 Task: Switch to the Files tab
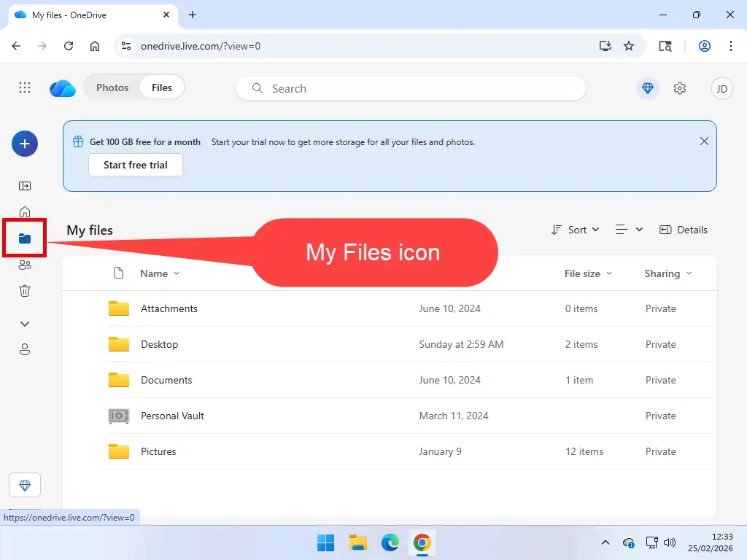coord(161,87)
